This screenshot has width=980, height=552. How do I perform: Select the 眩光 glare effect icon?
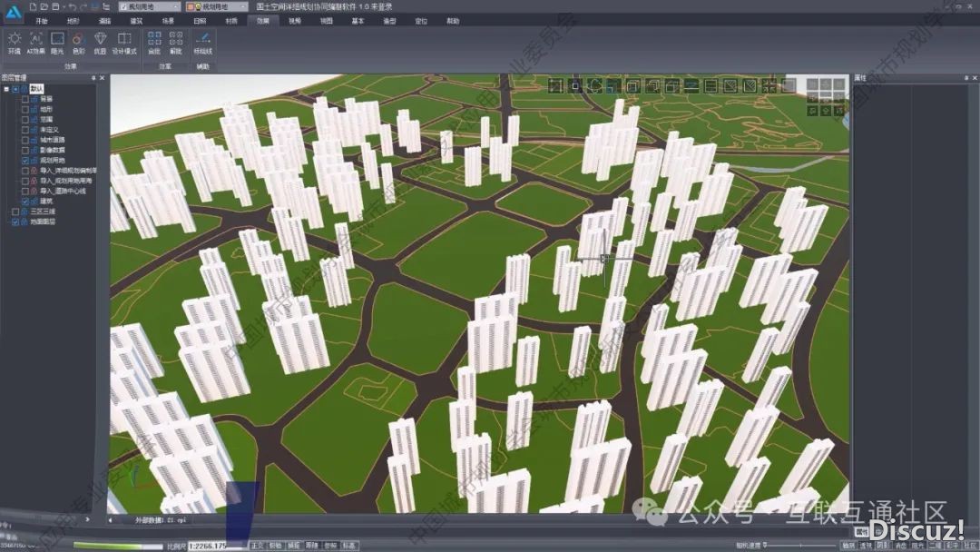coord(57,44)
